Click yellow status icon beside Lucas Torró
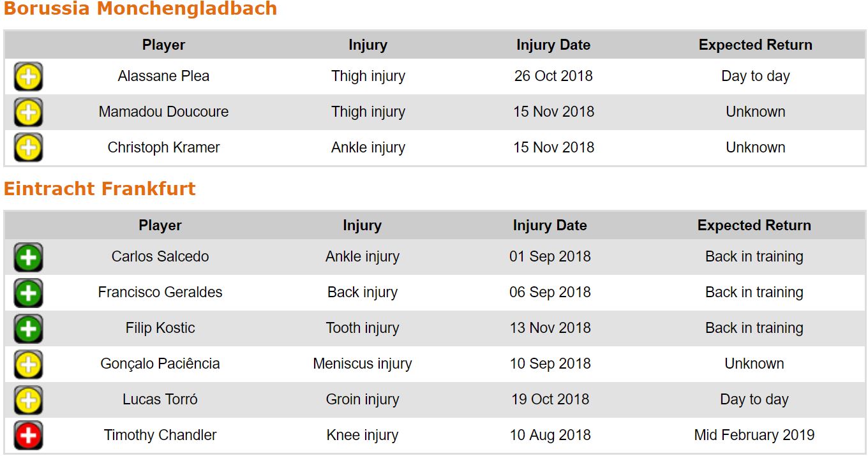Viewport: 868px width, 456px height. pyautogui.click(x=28, y=400)
